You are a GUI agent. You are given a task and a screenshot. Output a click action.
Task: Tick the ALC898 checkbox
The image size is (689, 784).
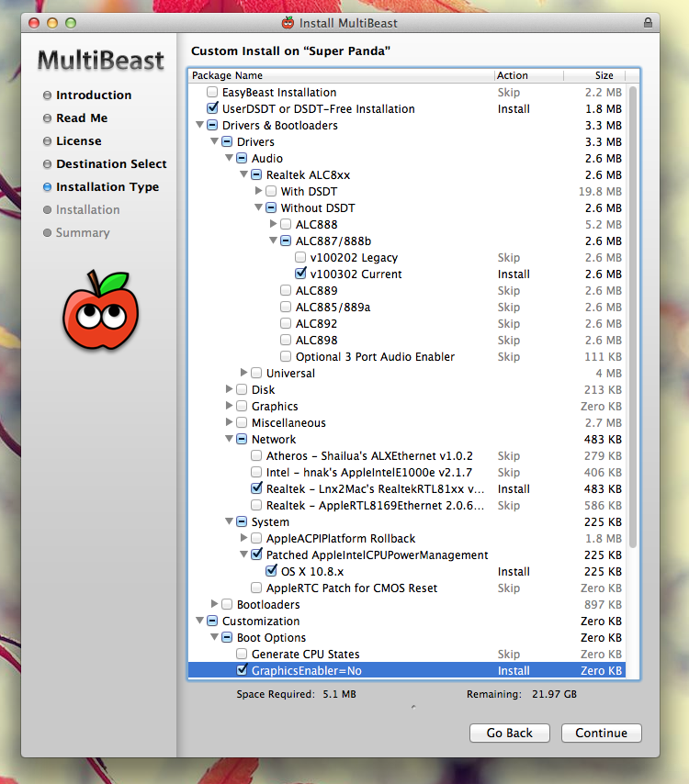286,340
